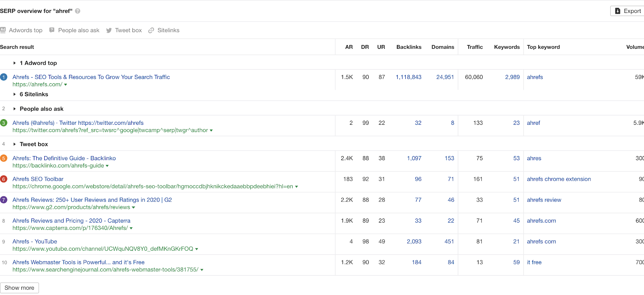
Task: Click top keyword 'it free'
Action: pos(534,262)
